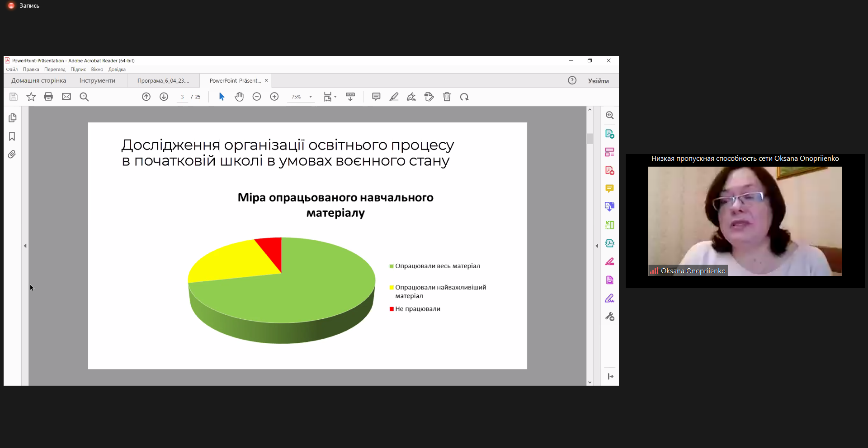Switch to Програма_6_04_23 tab
This screenshot has width=868, height=448.
(x=163, y=81)
